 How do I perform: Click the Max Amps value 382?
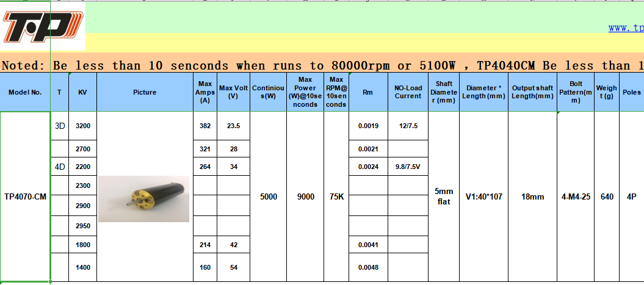(205, 126)
